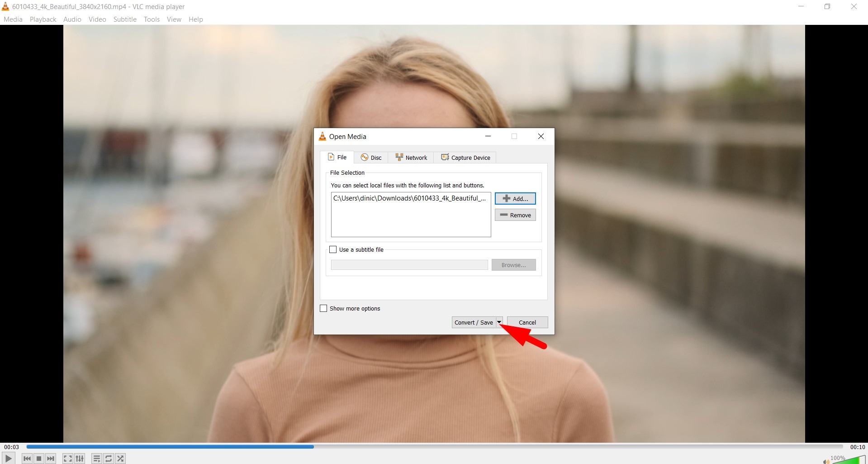Tick Show more options checkbox
The height and width of the screenshot is (464, 868).
click(x=323, y=308)
